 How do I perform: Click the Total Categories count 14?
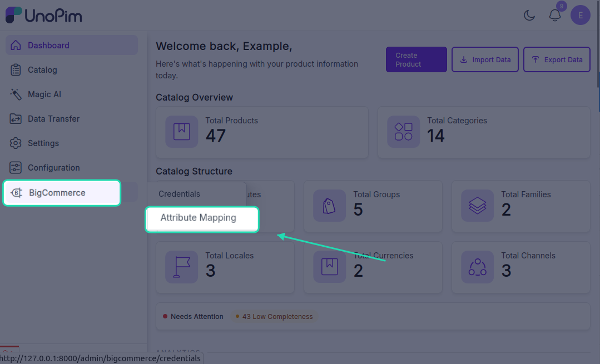436,136
